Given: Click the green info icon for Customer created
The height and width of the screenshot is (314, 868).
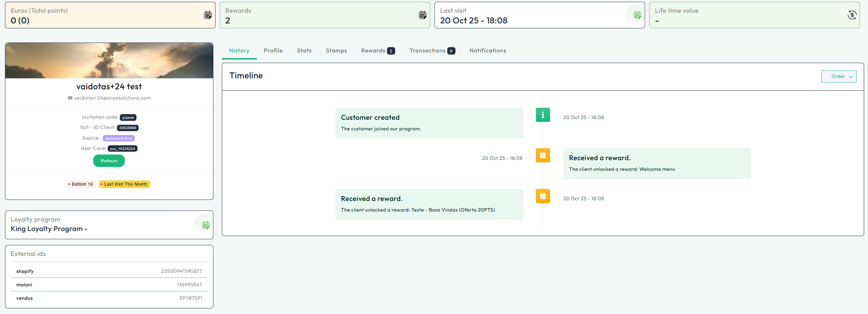Looking at the screenshot, I should [543, 115].
